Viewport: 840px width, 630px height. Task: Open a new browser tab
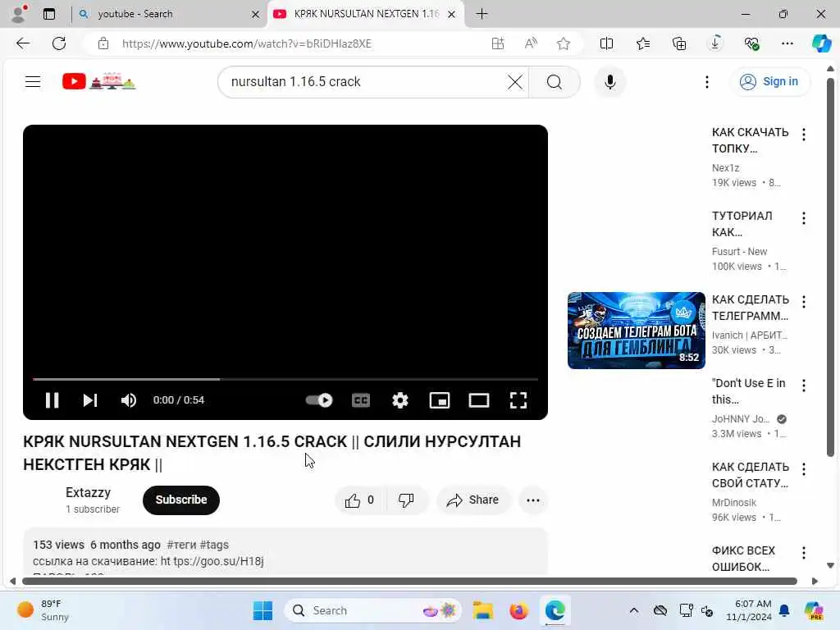(x=482, y=14)
